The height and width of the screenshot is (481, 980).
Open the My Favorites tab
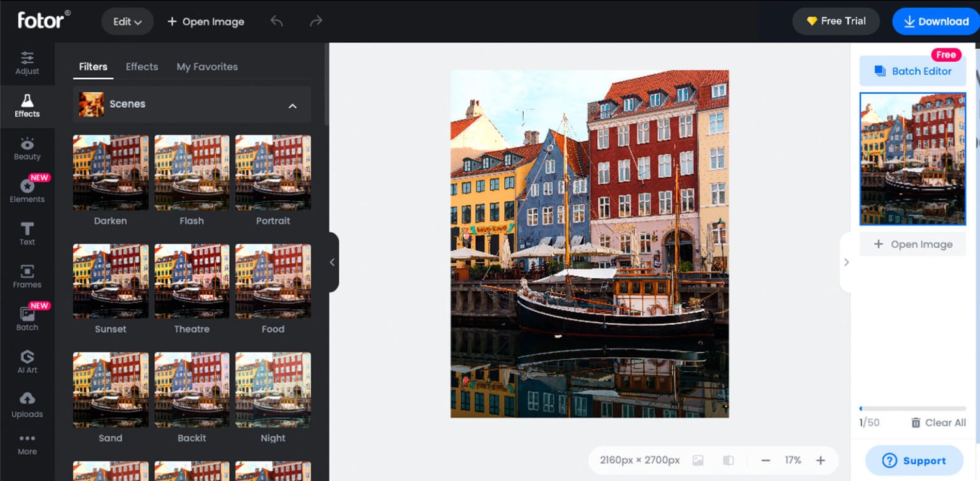(207, 66)
